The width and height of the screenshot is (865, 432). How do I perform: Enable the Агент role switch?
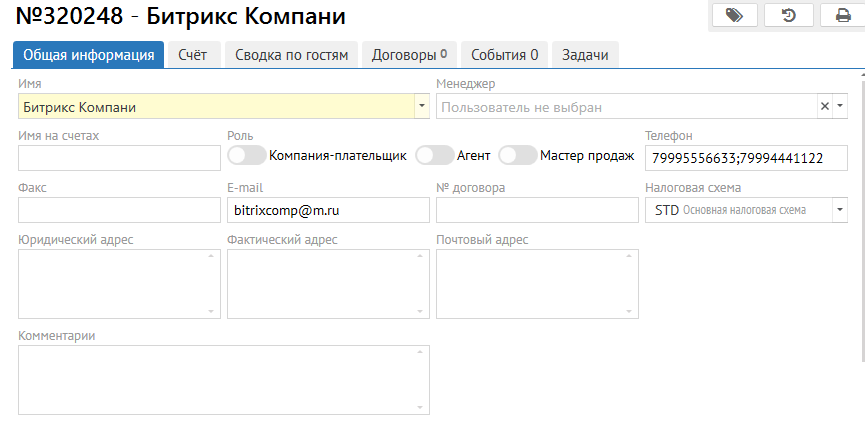434,155
